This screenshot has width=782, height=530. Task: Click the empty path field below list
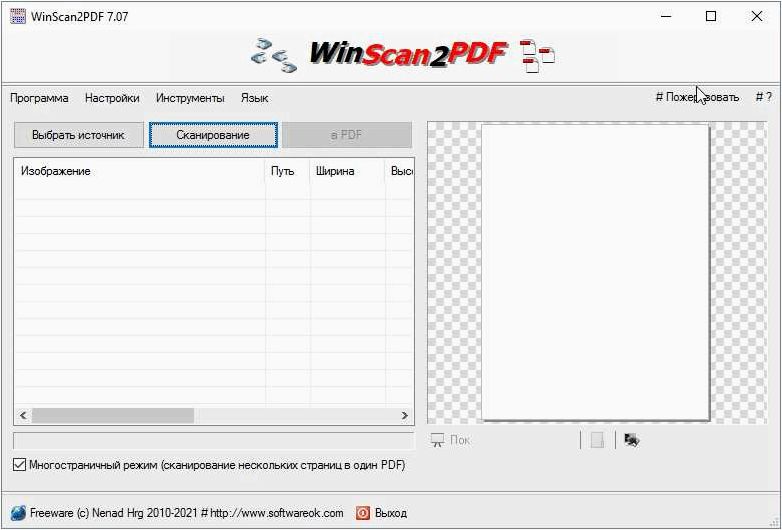(x=213, y=441)
